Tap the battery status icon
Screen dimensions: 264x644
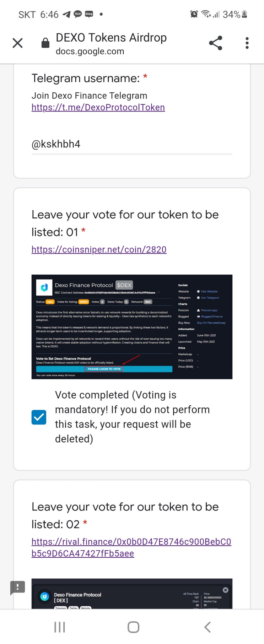point(244,14)
